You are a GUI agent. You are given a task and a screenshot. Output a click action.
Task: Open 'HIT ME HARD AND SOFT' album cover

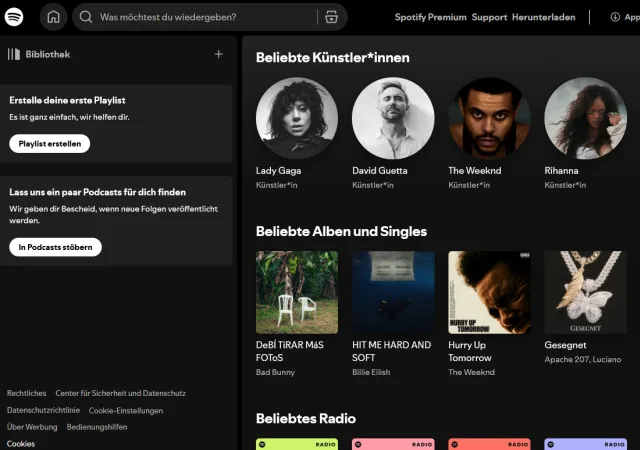pyautogui.click(x=393, y=292)
